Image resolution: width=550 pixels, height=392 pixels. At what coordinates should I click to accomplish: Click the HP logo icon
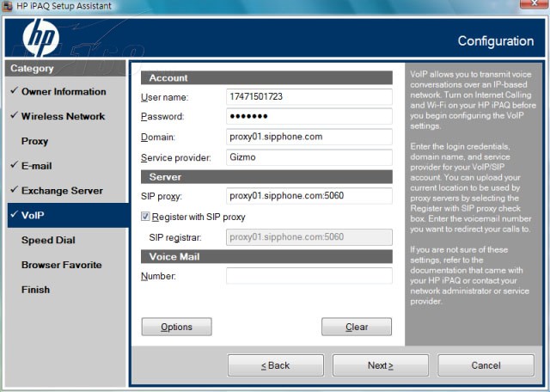40,39
